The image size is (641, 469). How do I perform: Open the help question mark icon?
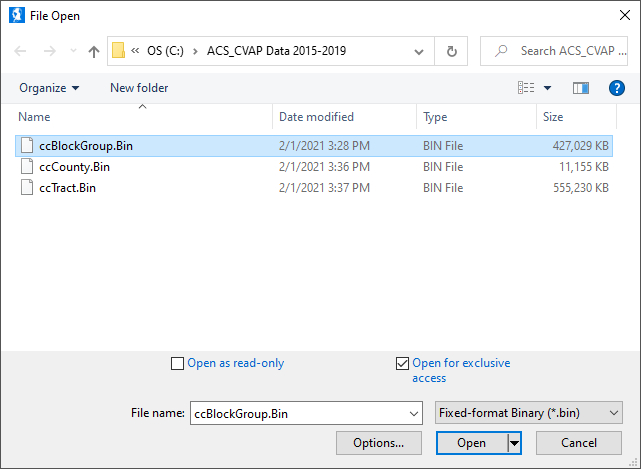616,88
